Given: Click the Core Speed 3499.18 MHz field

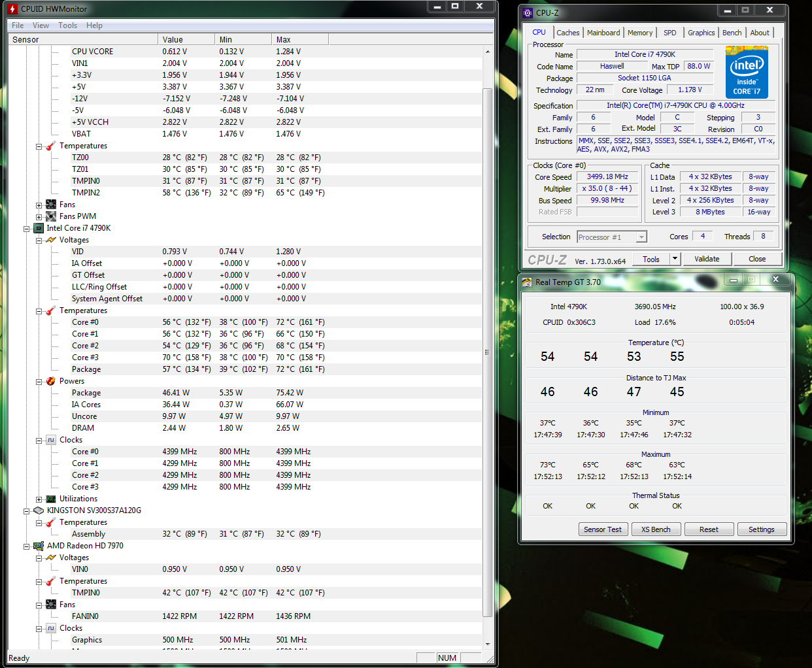Looking at the screenshot, I should (607, 177).
